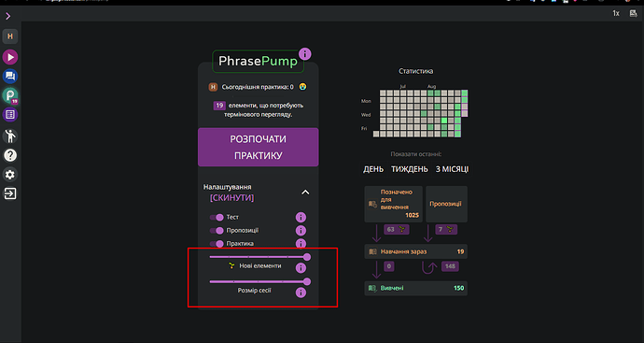Collapse the Налаштування section chevron
This screenshot has height=343, width=644.
[305, 193]
